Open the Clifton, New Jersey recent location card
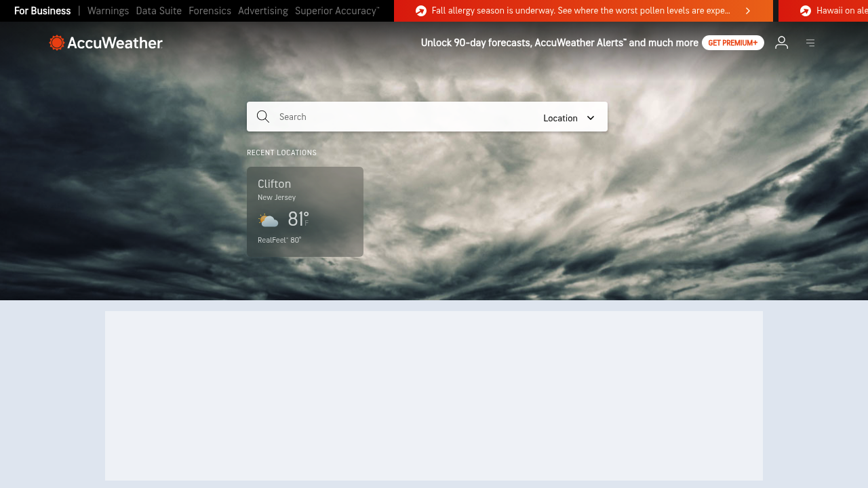Viewport: 868px width, 488px height. click(305, 212)
